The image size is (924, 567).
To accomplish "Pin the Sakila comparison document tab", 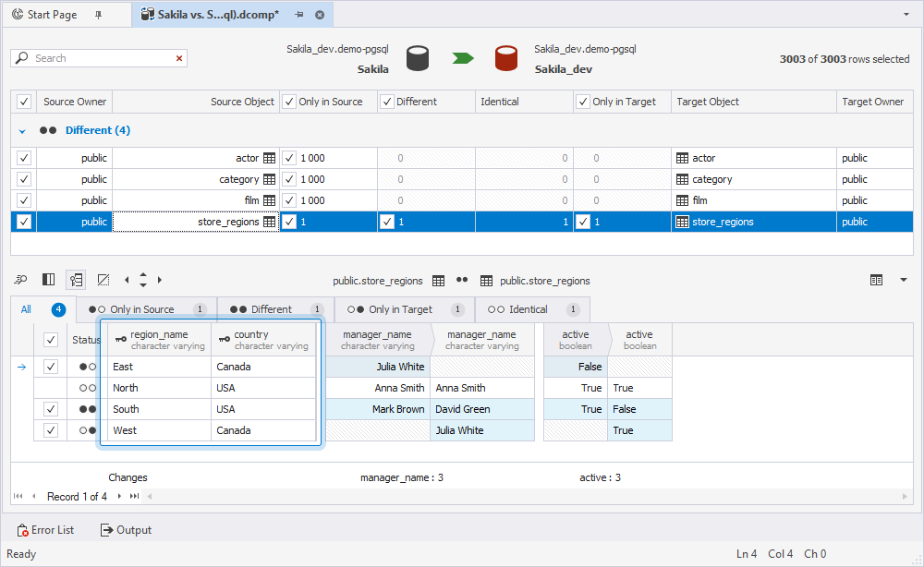I will tap(299, 15).
